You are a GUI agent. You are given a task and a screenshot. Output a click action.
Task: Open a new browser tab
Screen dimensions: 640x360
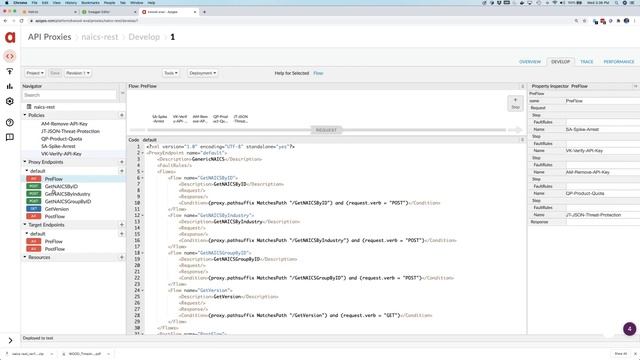204,12
